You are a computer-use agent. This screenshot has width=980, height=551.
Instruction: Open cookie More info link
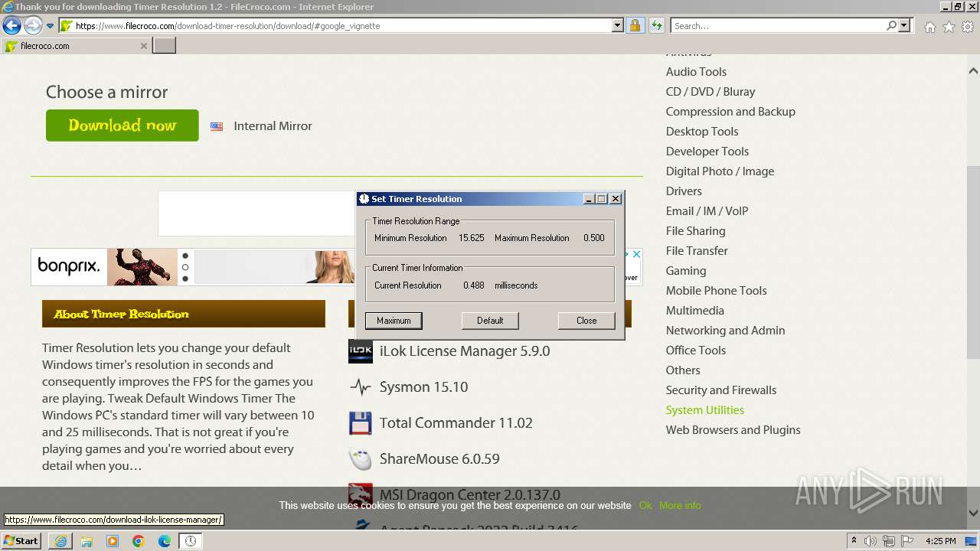(x=680, y=506)
